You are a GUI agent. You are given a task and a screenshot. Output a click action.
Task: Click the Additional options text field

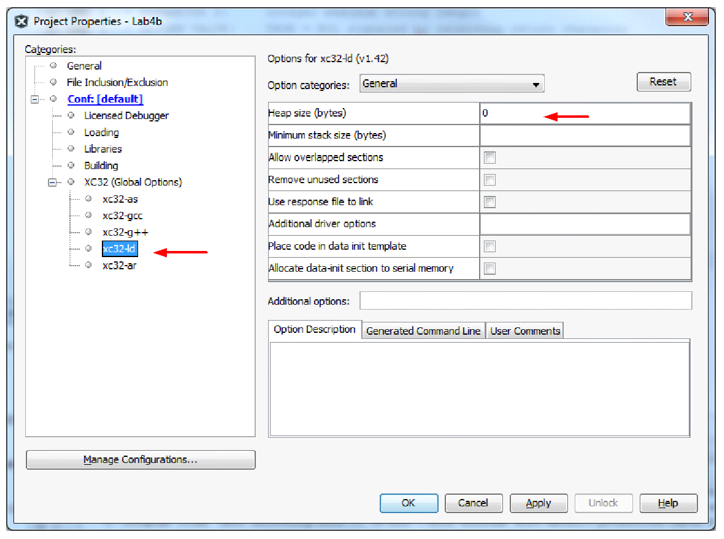(525, 301)
